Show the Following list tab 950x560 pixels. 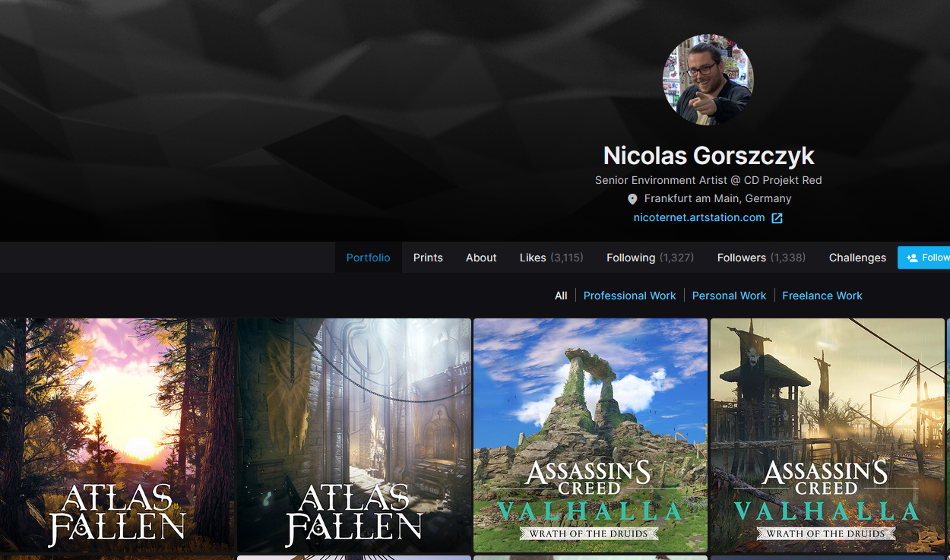click(650, 258)
